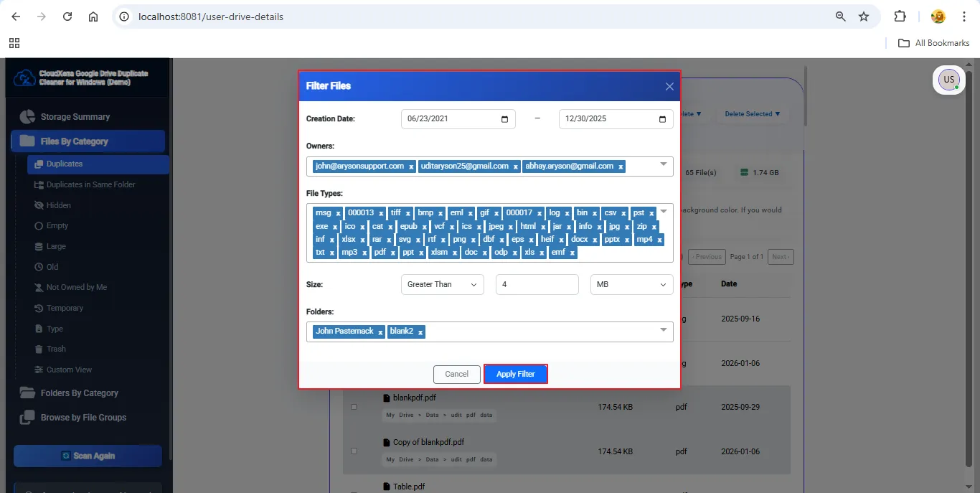
Task: Click the Cancel button in filter dialog
Action: pos(456,374)
